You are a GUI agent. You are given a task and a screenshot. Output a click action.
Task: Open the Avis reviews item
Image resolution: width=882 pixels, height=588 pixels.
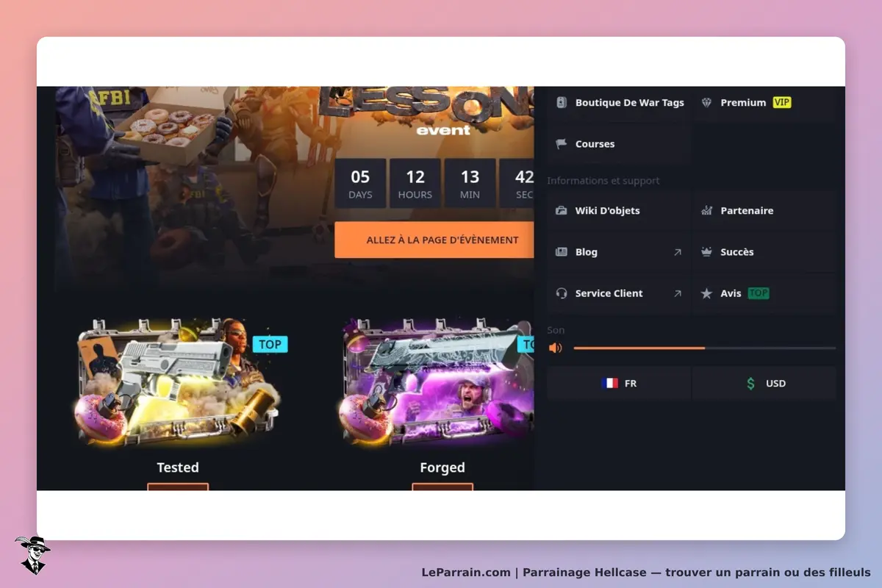(764, 293)
